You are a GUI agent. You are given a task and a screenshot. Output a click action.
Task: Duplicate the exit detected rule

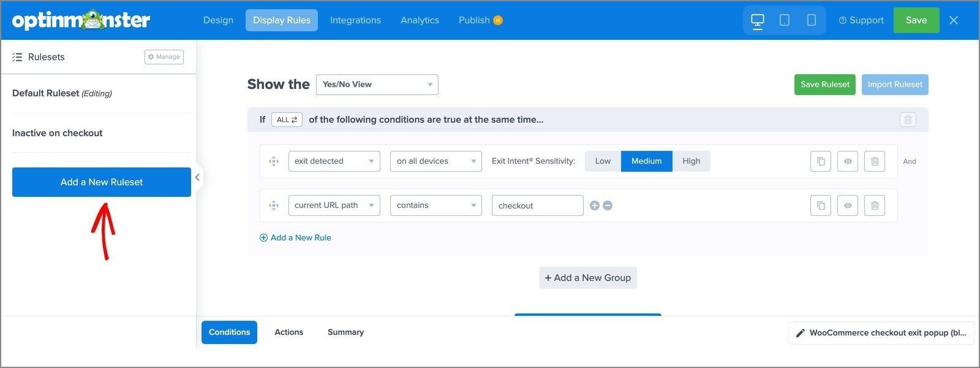(821, 161)
